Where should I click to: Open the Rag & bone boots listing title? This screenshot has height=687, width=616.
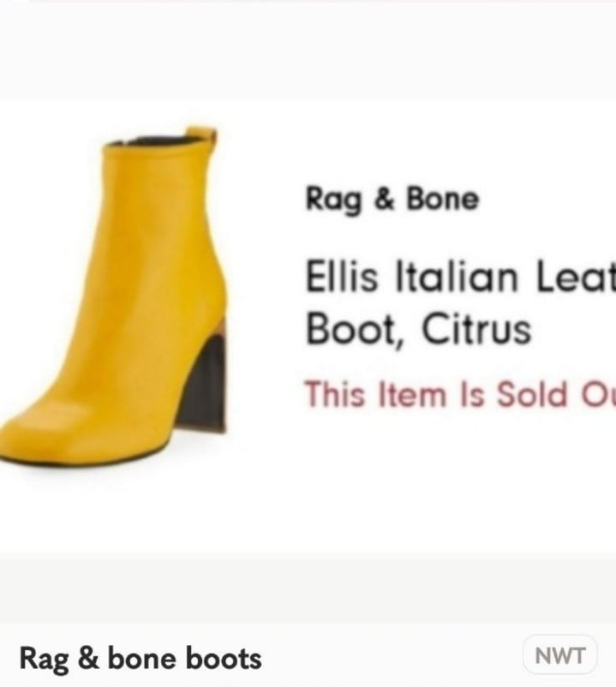point(141,660)
